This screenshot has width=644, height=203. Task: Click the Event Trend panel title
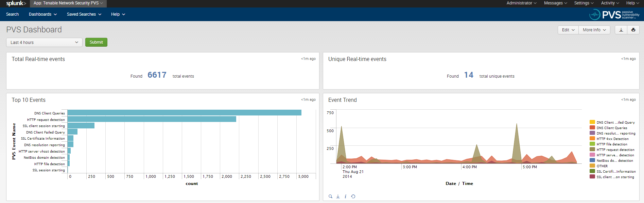coord(343,100)
